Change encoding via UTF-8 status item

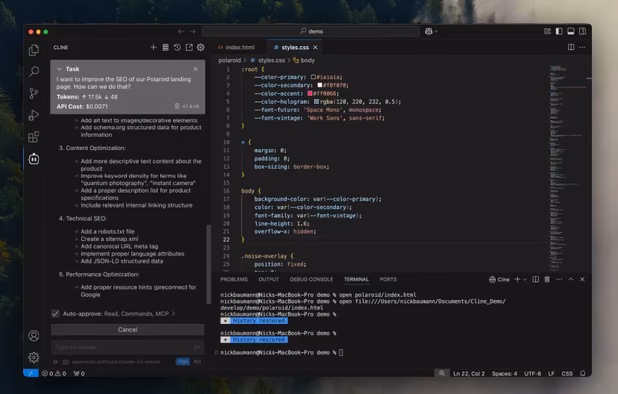(532, 373)
